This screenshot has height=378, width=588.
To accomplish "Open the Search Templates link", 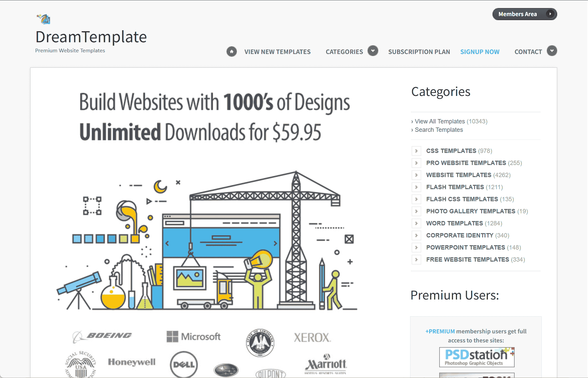I will pyautogui.click(x=439, y=130).
